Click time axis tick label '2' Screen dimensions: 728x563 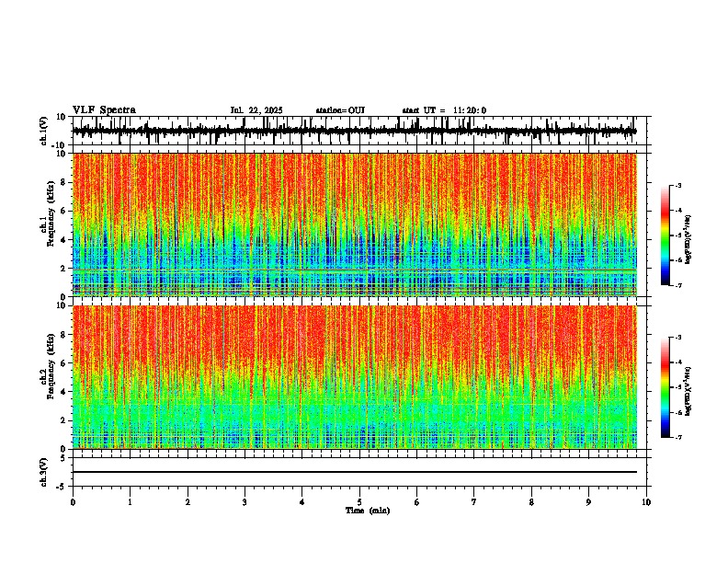pos(188,502)
